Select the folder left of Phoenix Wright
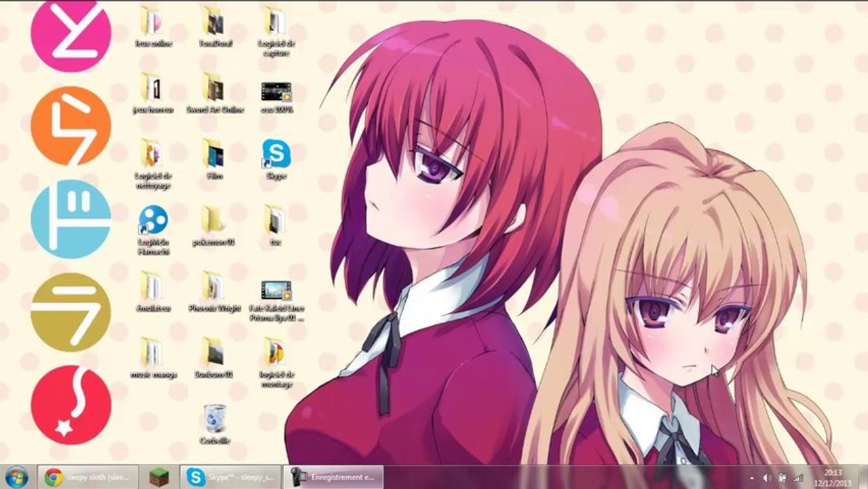The width and height of the screenshot is (868, 489). [x=153, y=292]
